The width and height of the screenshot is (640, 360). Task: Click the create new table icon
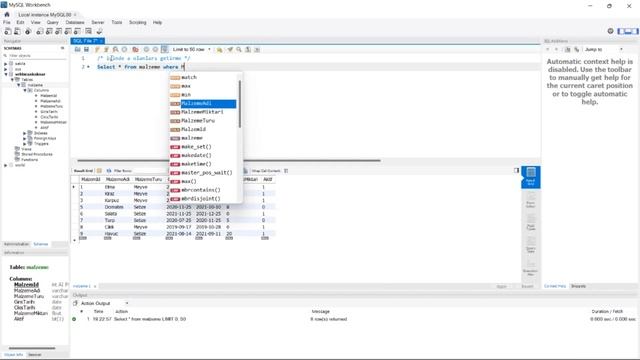[x=49, y=31]
